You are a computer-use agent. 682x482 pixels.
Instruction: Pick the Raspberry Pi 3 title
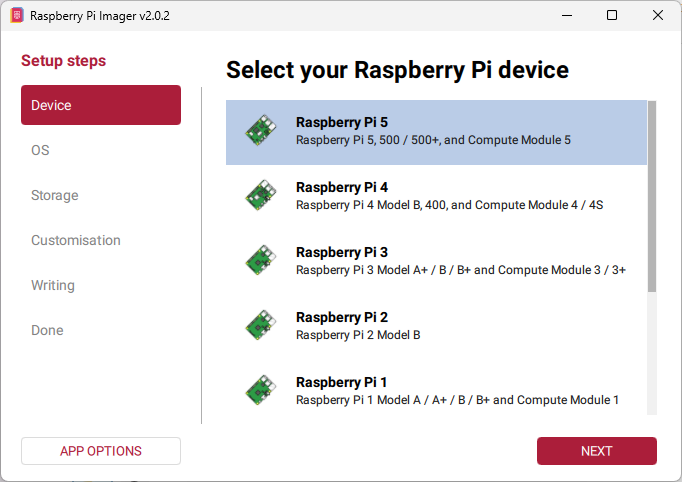[342, 252]
